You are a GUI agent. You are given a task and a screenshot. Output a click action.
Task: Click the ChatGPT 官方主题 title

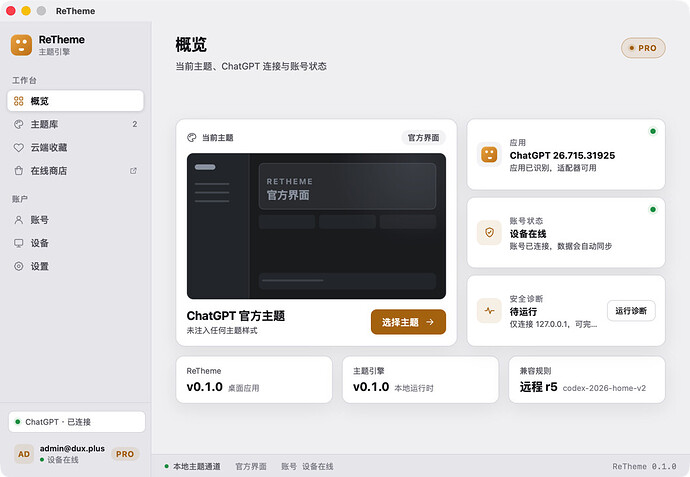pyautogui.click(x=236, y=316)
